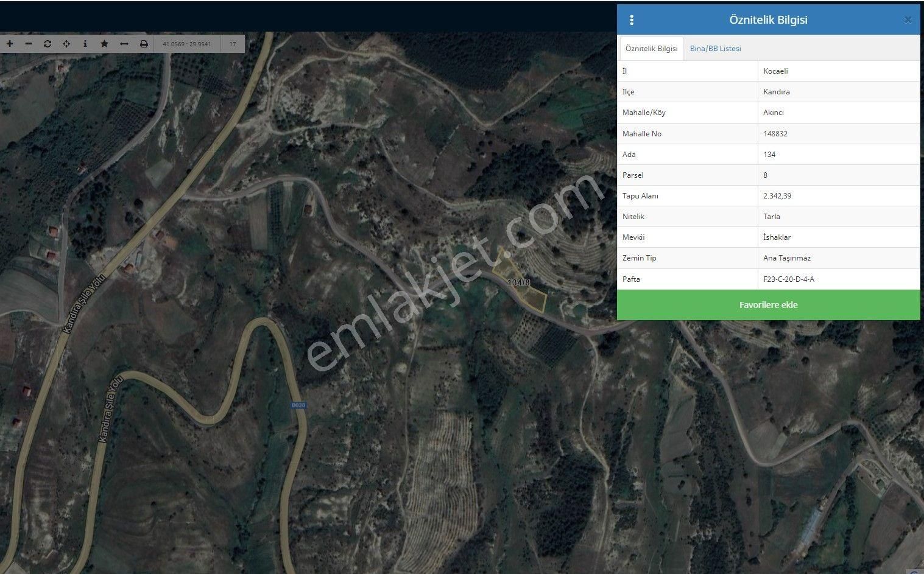Screen dimensions: 924x574
Task: Click the Mahalle/Köy field label
Action: pos(644,113)
